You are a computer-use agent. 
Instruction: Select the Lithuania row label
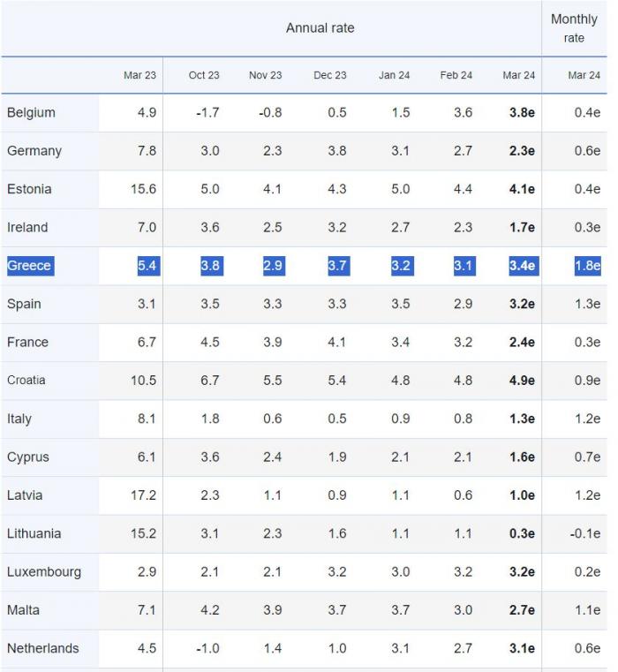coord(34,533)
